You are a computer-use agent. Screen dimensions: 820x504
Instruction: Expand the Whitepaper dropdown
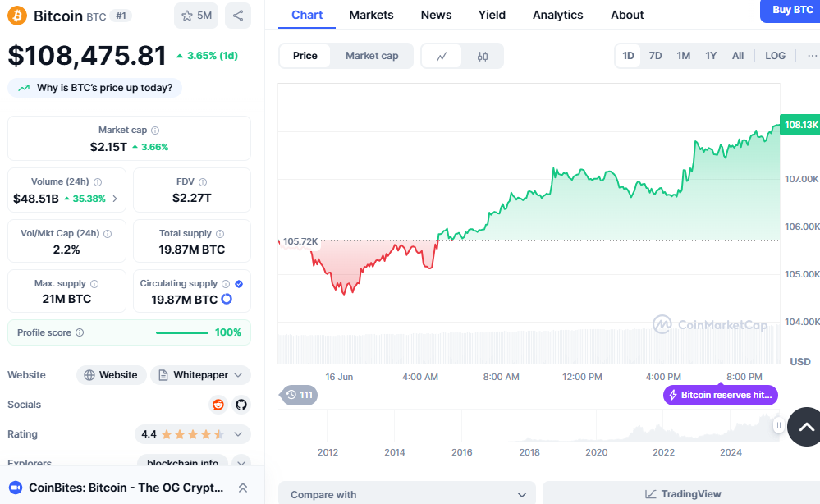click(x=201, y=375)
